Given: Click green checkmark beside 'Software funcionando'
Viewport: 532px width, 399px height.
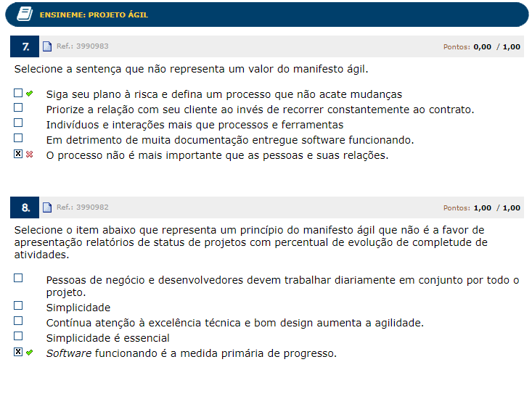Looking at the screenshot, I should [x=30, y=353].
